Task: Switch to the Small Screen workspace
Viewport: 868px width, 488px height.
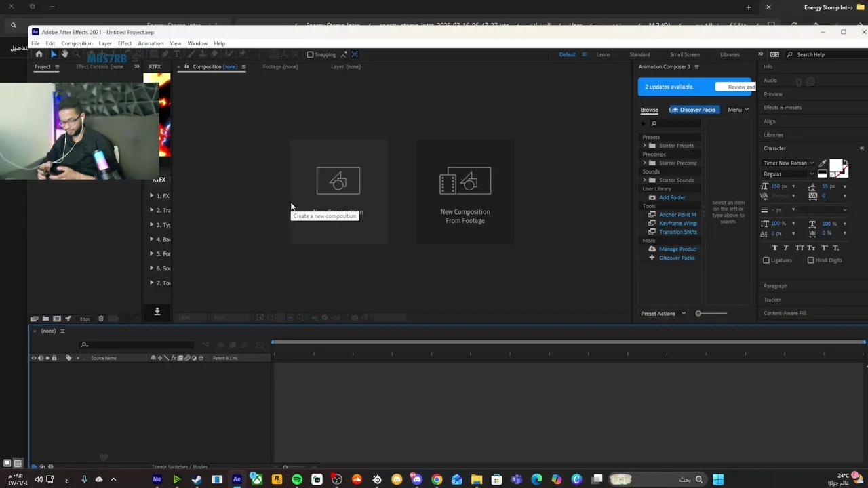Action: (x=685, y=55)
